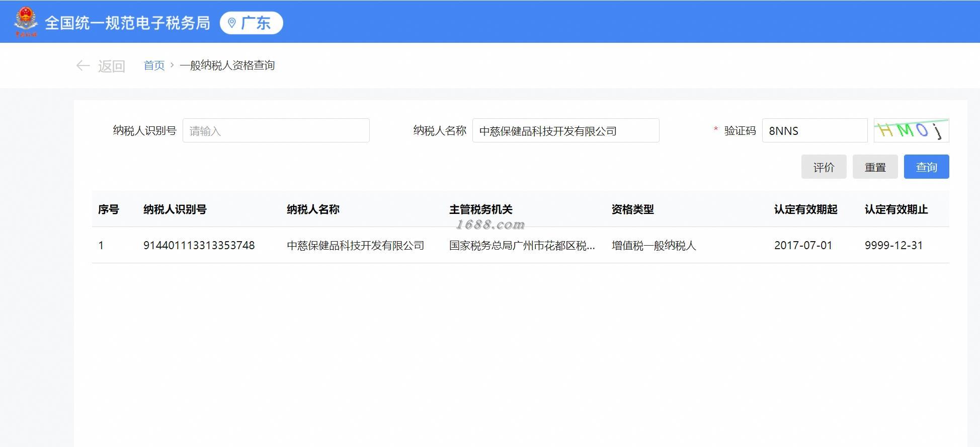Click the tax bureau emblem logo

(25, 22)
